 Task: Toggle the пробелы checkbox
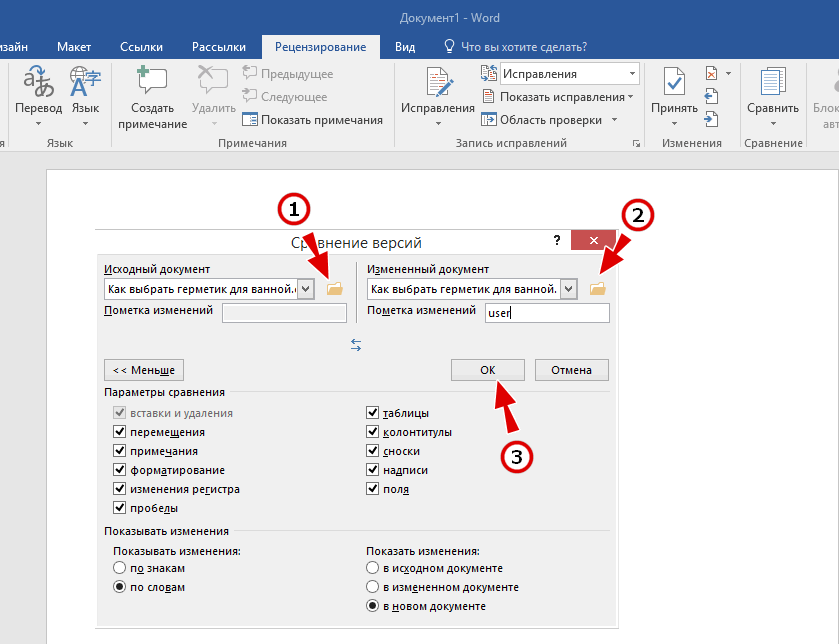(119, 508)
